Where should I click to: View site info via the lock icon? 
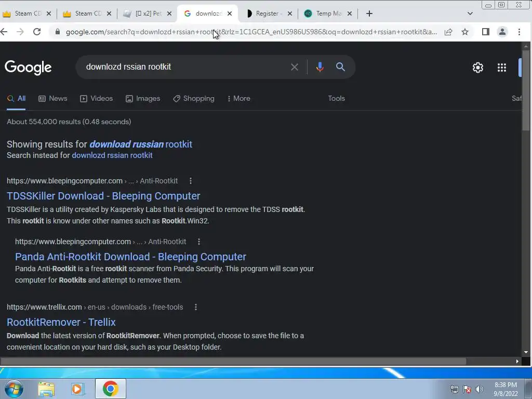[58, 32]
